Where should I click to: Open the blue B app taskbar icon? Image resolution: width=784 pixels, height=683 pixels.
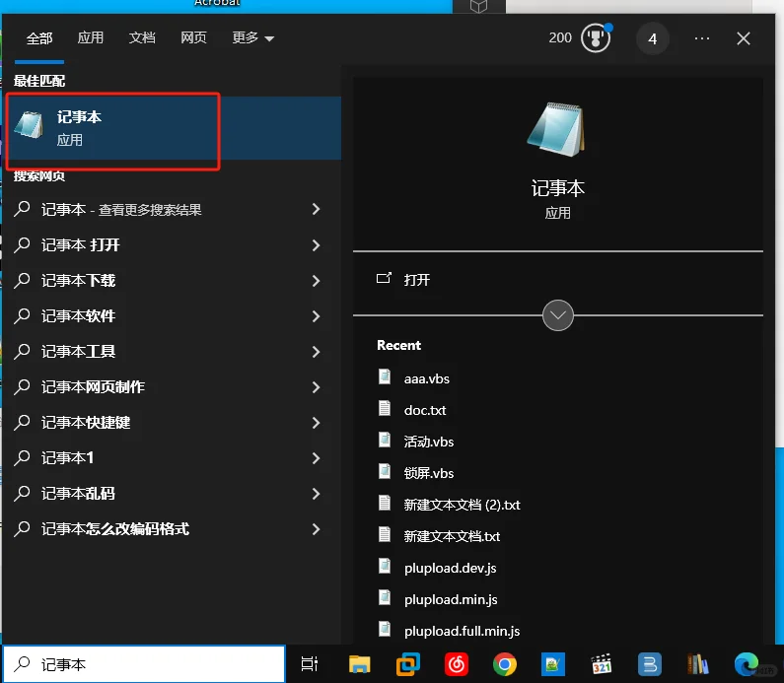pyautogui.click(x=650, y=664)
